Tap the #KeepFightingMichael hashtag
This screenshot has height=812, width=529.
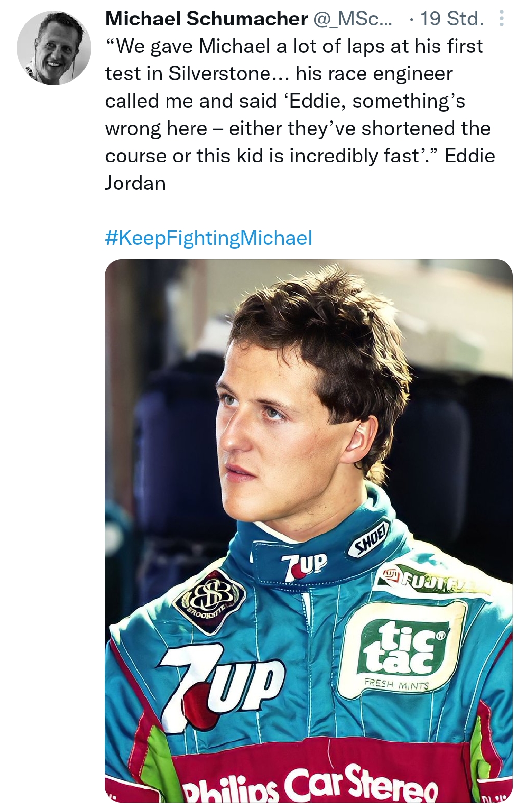pos(208,238)
